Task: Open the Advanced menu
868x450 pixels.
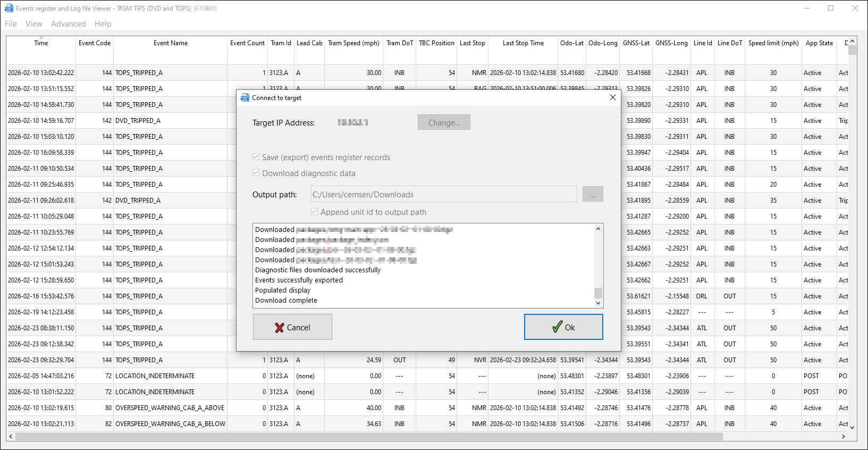Action: (68, 24)
